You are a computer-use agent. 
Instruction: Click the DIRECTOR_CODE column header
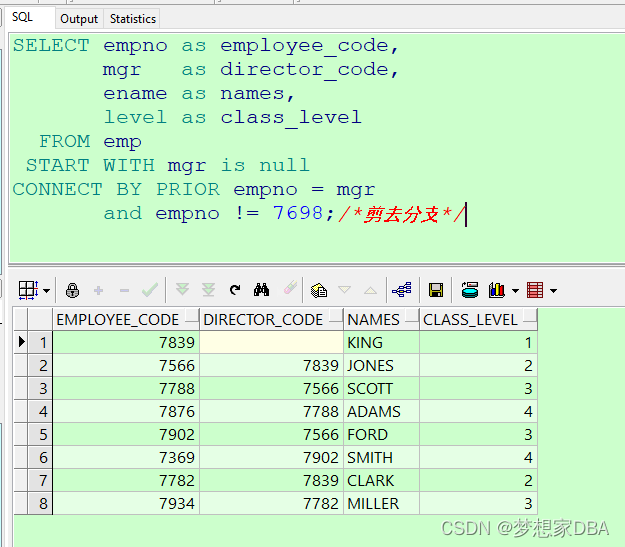click(x=271, y=319)
